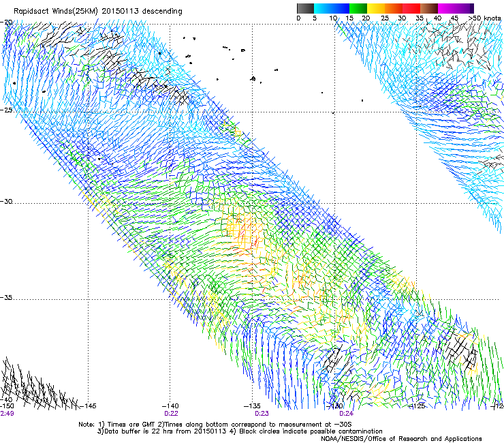The image size is (504, 443).
Task: Click the '-135' longitude label
Action: coord(252,406)
